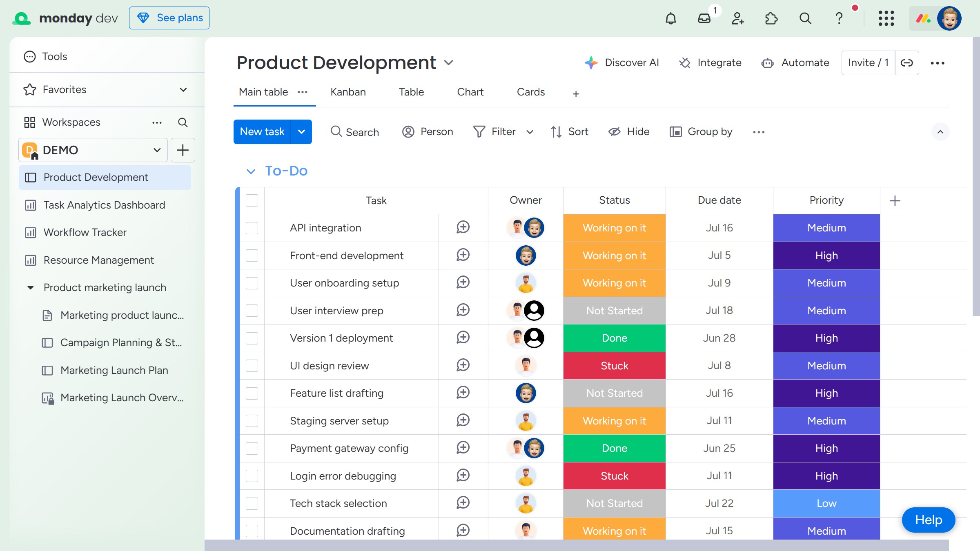The image size is (980, 551).
Task: Click the New task button
Action: coord(262,132)
